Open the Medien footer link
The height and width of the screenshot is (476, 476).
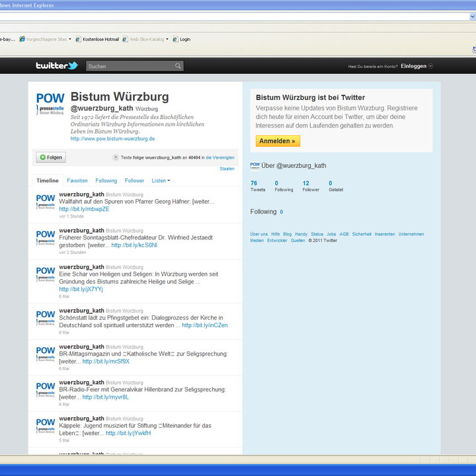(x=257, y=241)
